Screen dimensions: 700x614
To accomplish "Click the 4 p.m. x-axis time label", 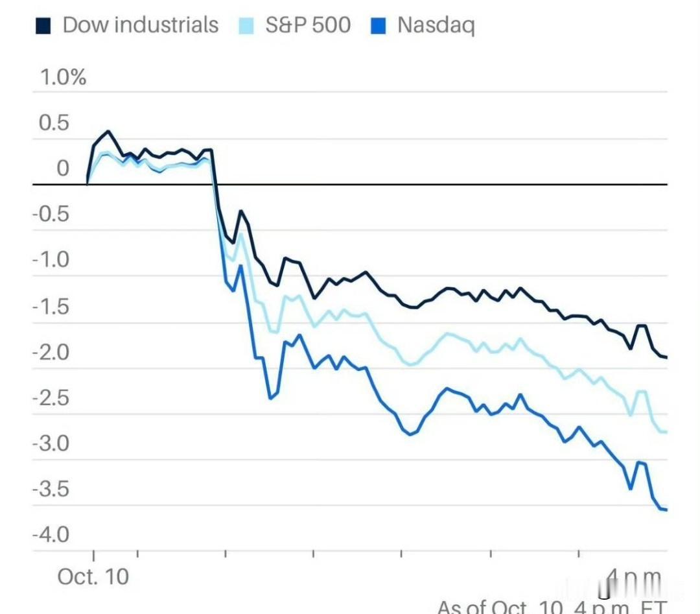I will tap(635, 576).
